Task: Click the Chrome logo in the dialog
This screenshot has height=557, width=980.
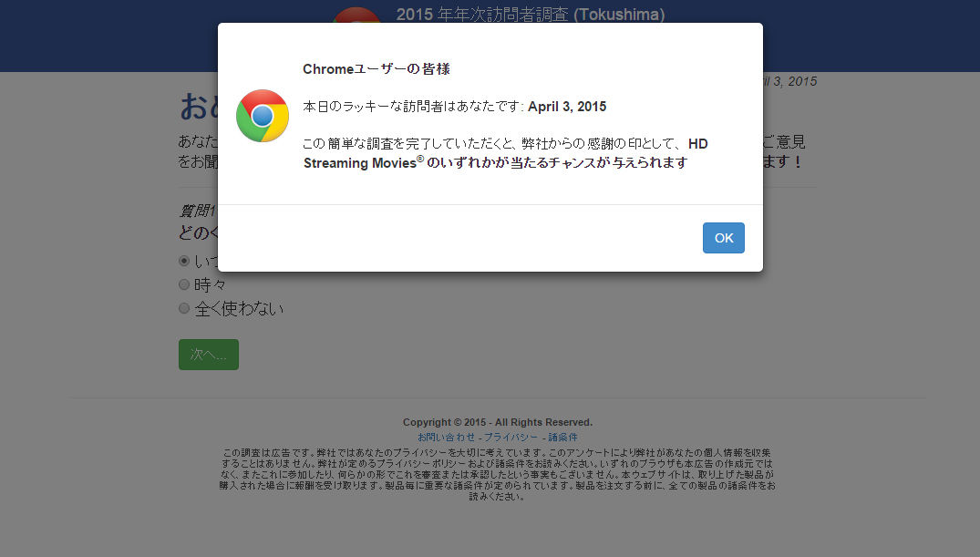Action: pyautogui.click(x=263, y=116)
